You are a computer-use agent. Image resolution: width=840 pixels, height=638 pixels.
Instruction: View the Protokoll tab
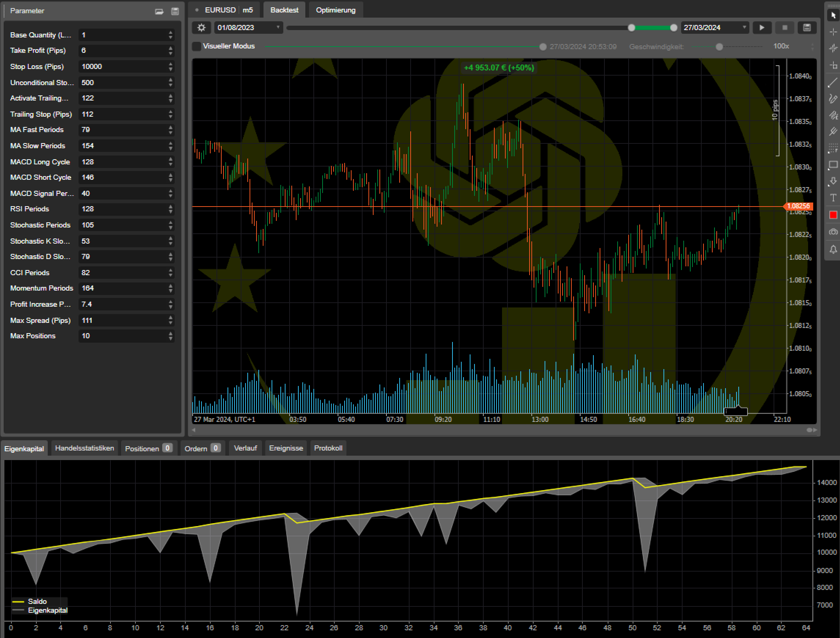[x=328, y=448]
